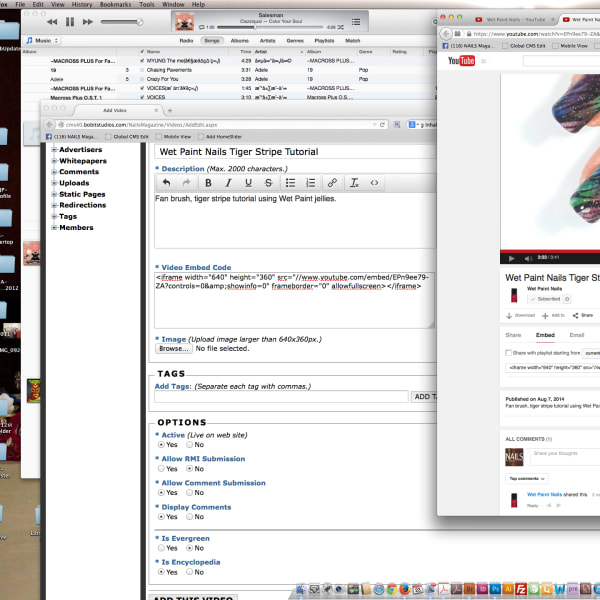This screenshot has height=600, width=600.
Task: Reload the Add Video CMS page
Action: tap(382, 125)
